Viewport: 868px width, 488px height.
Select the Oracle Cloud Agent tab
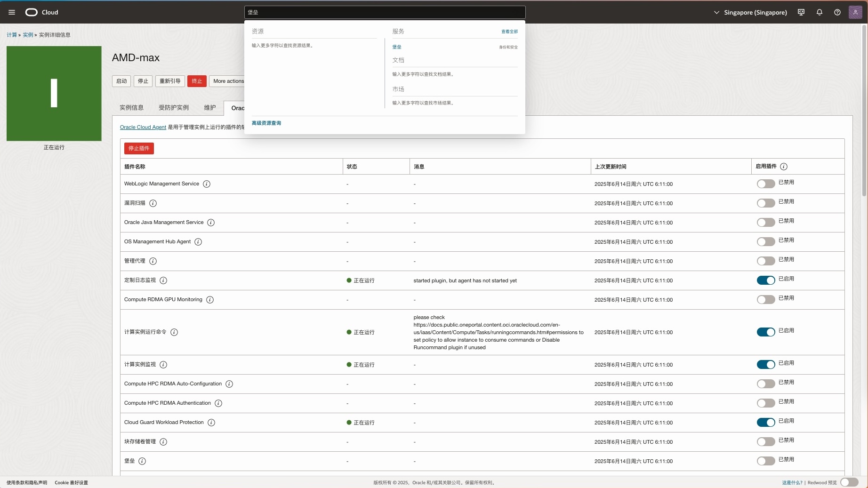pyautogui.click(x=234, y=108)
